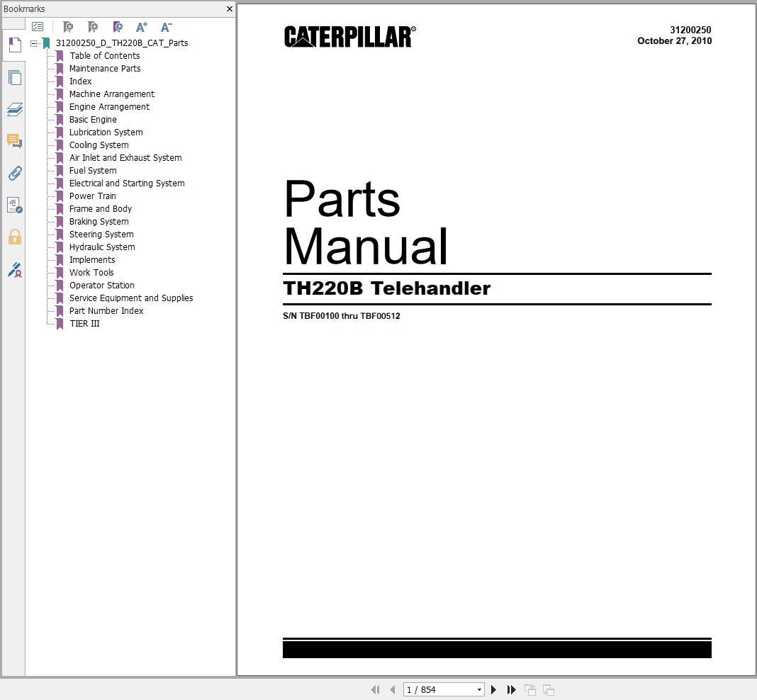Viewport: 757px width, 700px height.
Task: Open the Signatures panel in the sidebar
Action: tap(14, 270)
